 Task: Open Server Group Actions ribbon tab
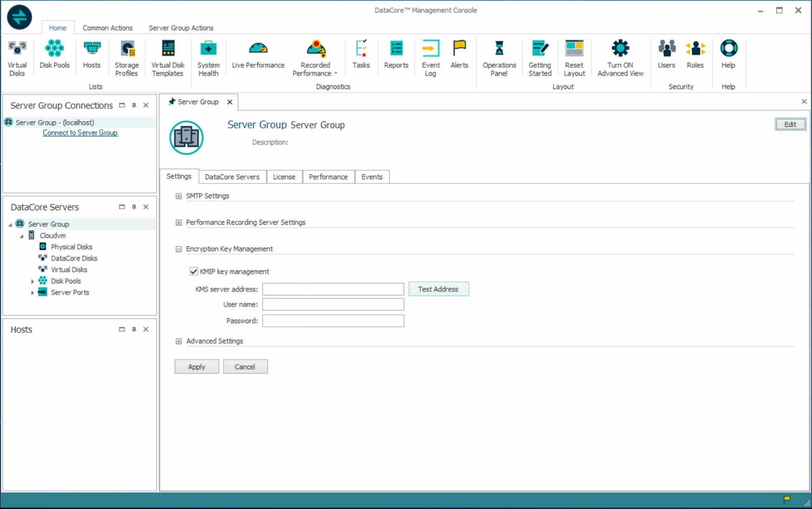181,28
